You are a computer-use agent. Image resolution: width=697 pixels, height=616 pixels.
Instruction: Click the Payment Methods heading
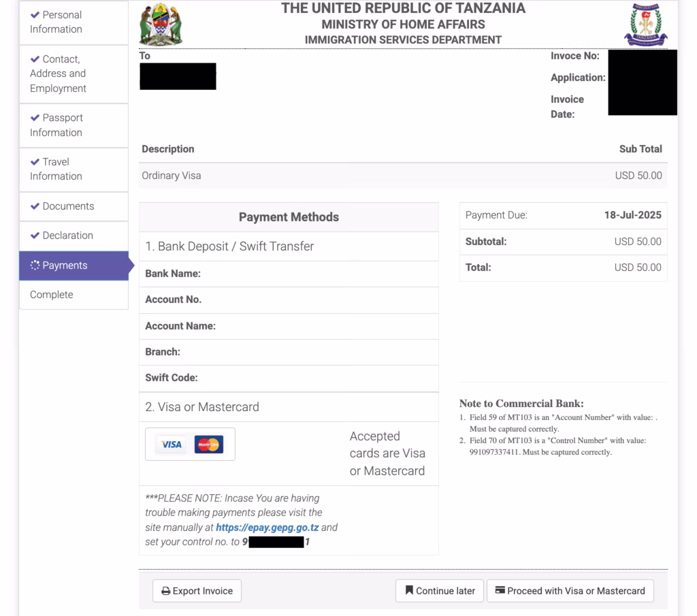(289, 217)
